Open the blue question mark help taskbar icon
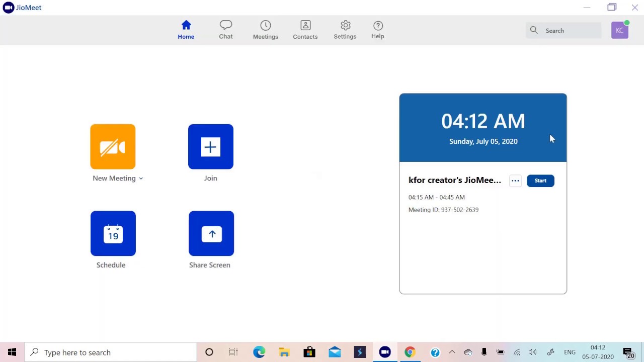Image resolution: width=644 pixels, height=362 pixels. (x=435, y=352)
